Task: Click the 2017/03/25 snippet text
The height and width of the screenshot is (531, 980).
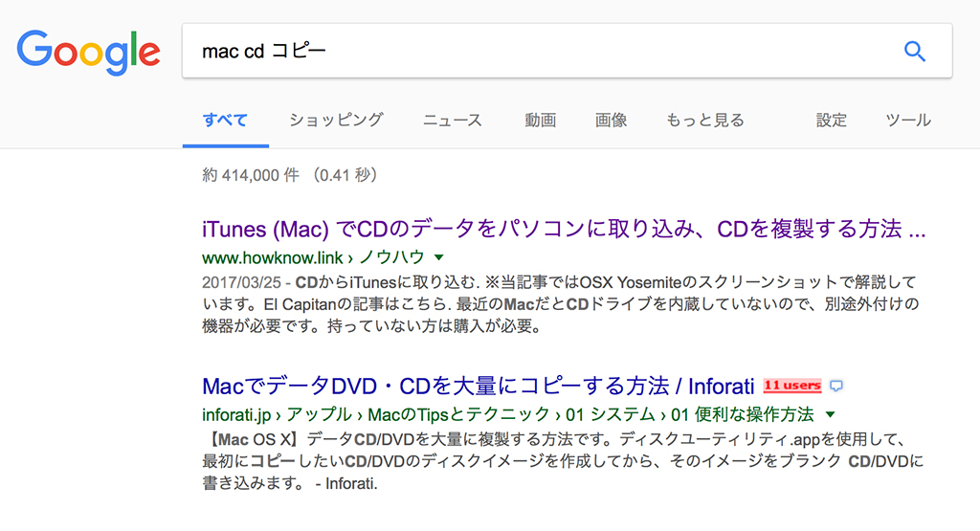Action: (x=560, y=304)
